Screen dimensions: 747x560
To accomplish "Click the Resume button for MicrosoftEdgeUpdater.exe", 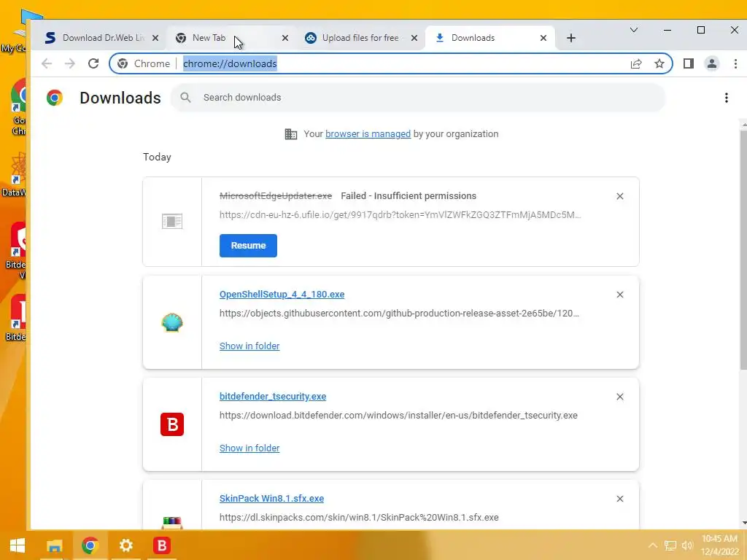I will pyautogui.click(x=248, y=246).
